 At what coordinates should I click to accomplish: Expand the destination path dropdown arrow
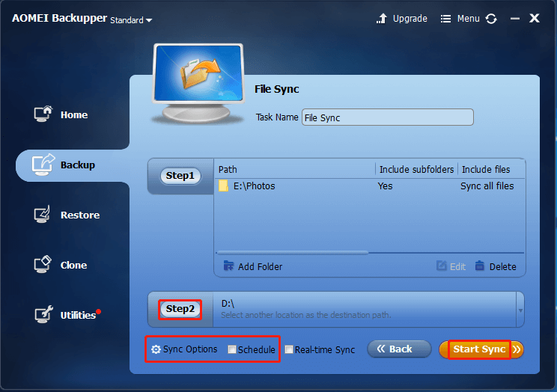[520, 310]
